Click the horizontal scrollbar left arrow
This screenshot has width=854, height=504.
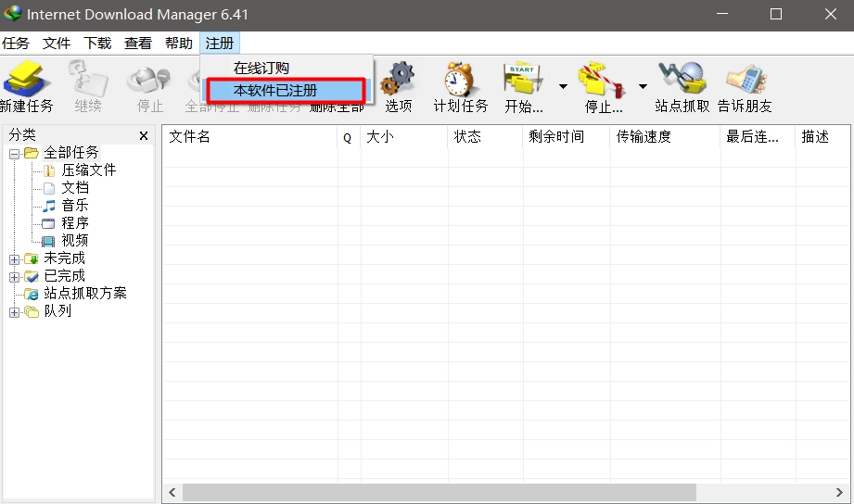[172, 493]
